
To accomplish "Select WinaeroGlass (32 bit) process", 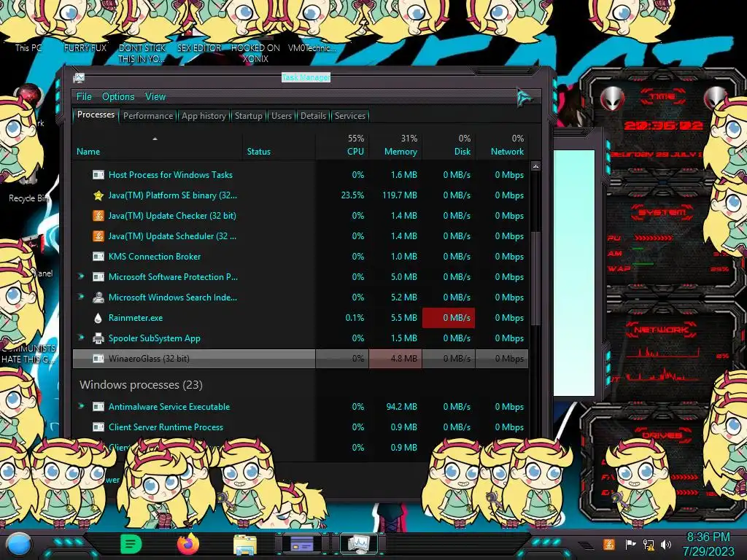I will point(300,359).
